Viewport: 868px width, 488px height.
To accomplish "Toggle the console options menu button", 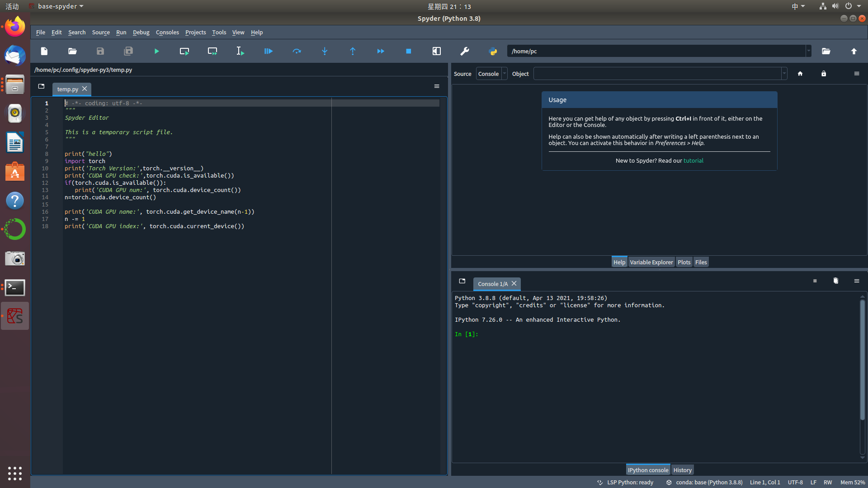I will [857, 281].
